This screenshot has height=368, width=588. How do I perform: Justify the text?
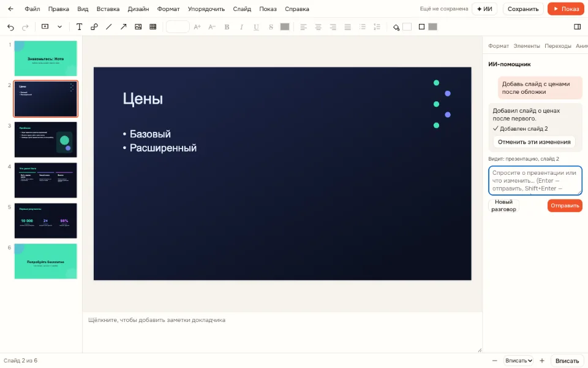pyautogui.click(x=348, y=26)
